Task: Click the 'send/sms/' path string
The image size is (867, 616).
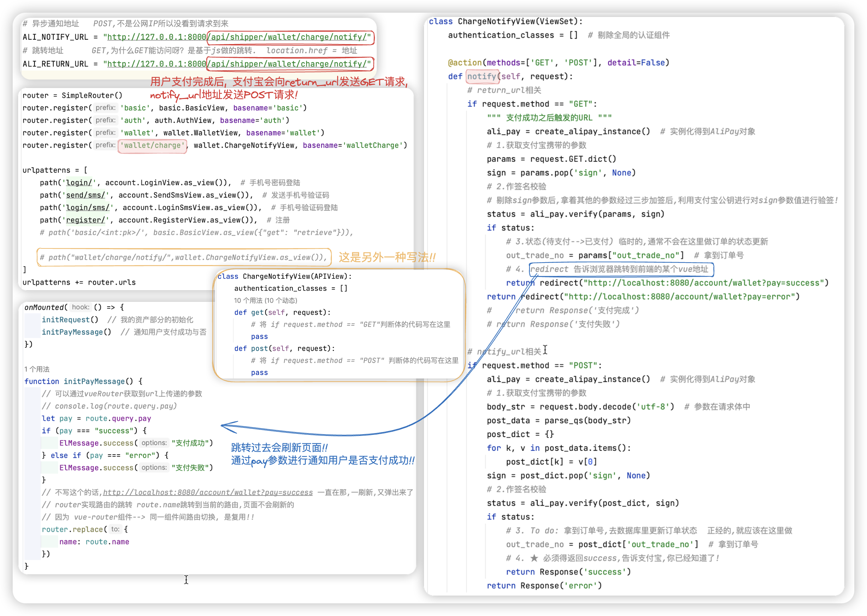Action: coord(85,195)
